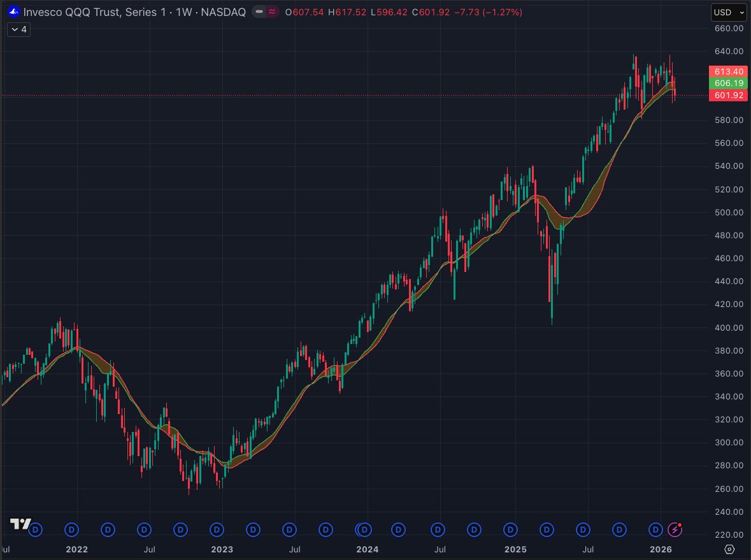Click the pink data update mode icon
Screen dimensions: 751x560
(272, 11)
